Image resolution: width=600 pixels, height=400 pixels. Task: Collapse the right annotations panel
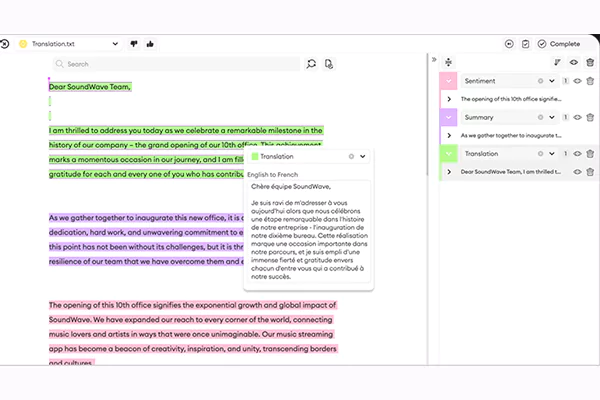(434, 60)
